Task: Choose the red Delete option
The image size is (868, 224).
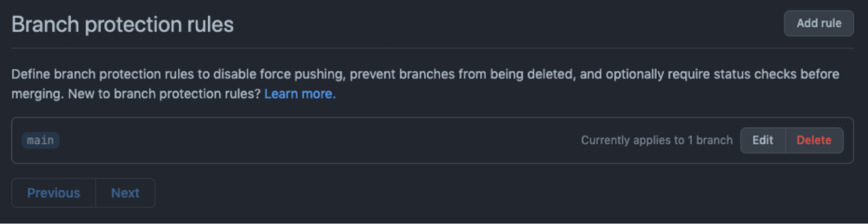Action: tap(814, 140)
